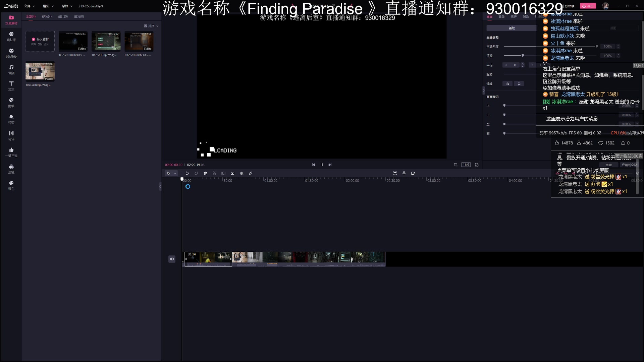Open the 编辑 menu
This screenshot has height=362, width=644.
pyautogui.click(x=48, y=6)
